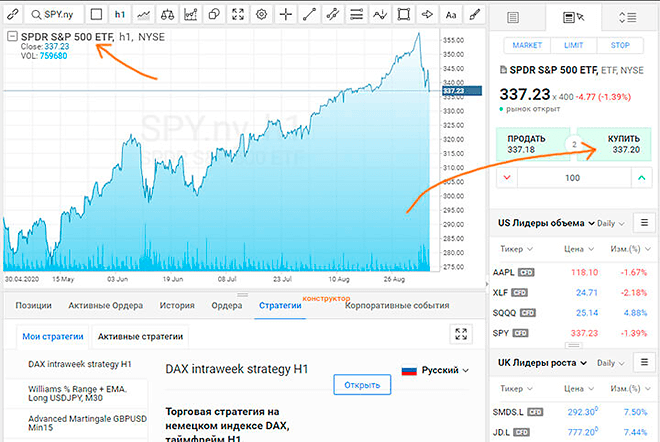Click the compare scales icon
Image resolution: width=660 pixels, height=442 pixels.
(167, 15)
